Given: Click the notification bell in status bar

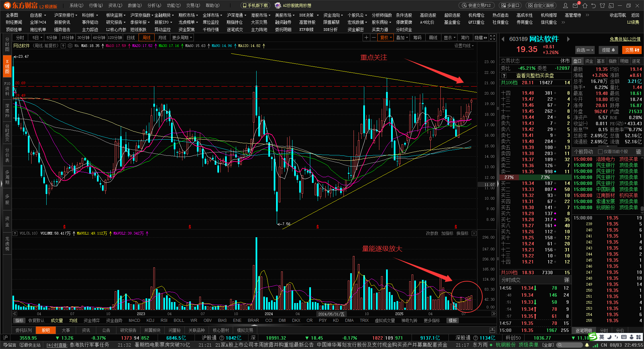Looking at the screenshot, I should point(587,345).
